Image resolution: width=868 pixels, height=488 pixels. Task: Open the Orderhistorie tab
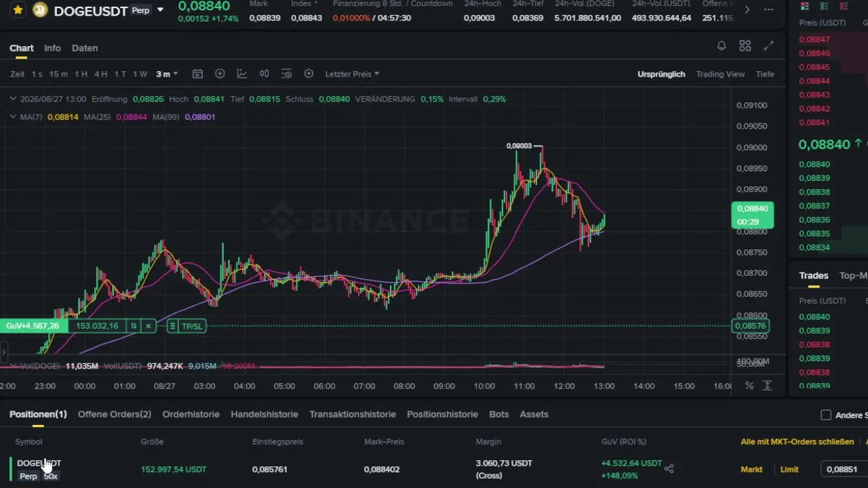[191, 414]
